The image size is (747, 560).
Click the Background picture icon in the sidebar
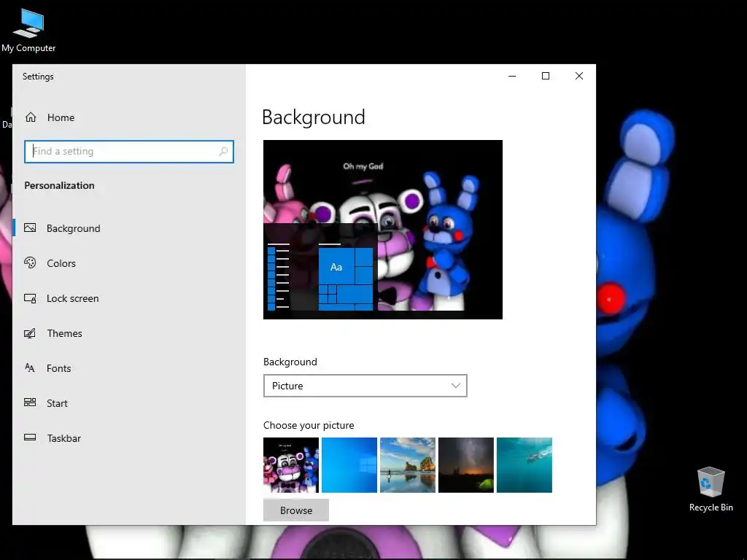(30, 227)
